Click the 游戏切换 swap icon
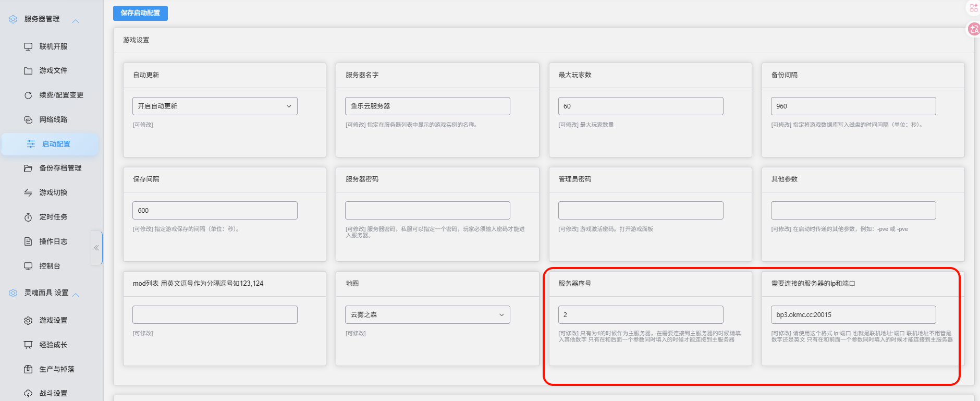 (28, 193)
